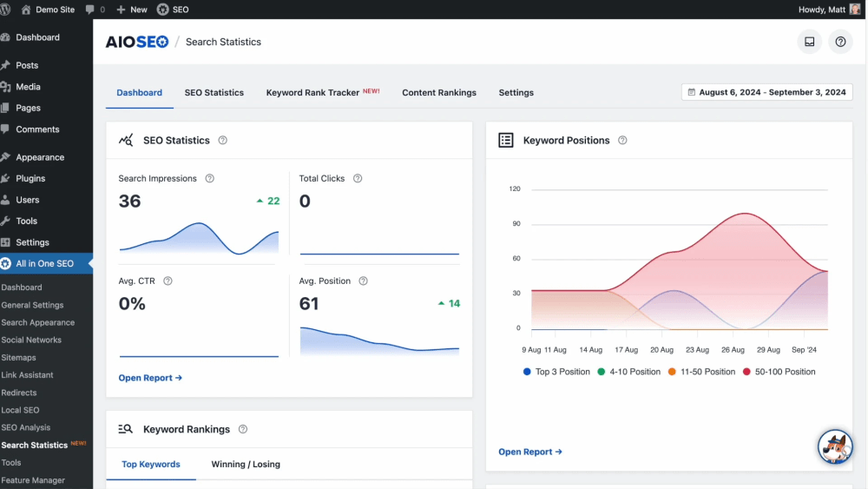Click the Keyword Positions help icon
The width and height of the screenshot is (868, 489).
click(x=622, y=140)
